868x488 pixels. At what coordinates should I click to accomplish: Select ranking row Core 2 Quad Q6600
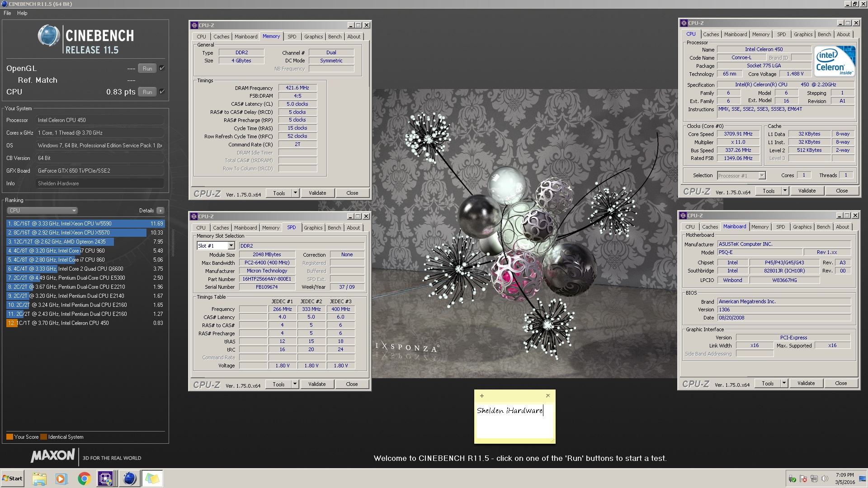click(x=85, y=269)
